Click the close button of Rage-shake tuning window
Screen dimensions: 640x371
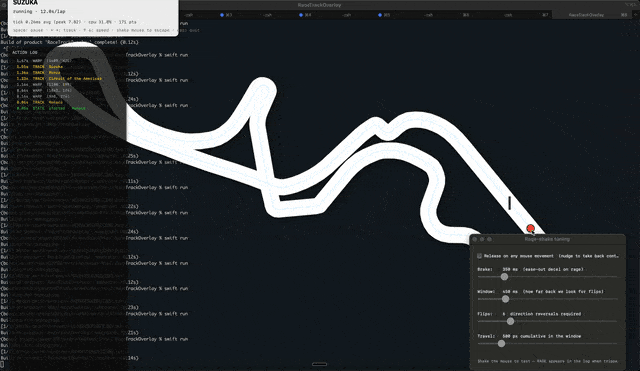click(475, 239)
